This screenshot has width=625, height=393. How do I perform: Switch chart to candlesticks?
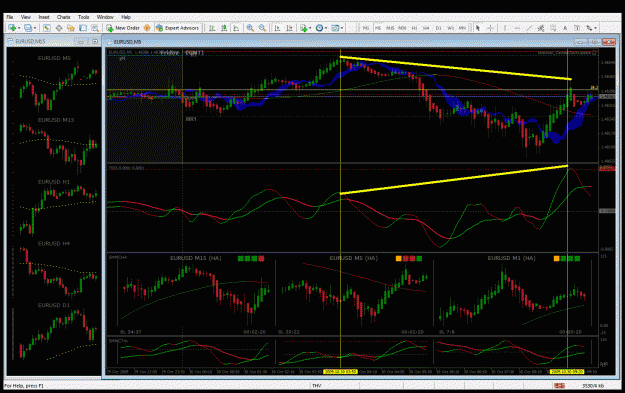(224, 28)
